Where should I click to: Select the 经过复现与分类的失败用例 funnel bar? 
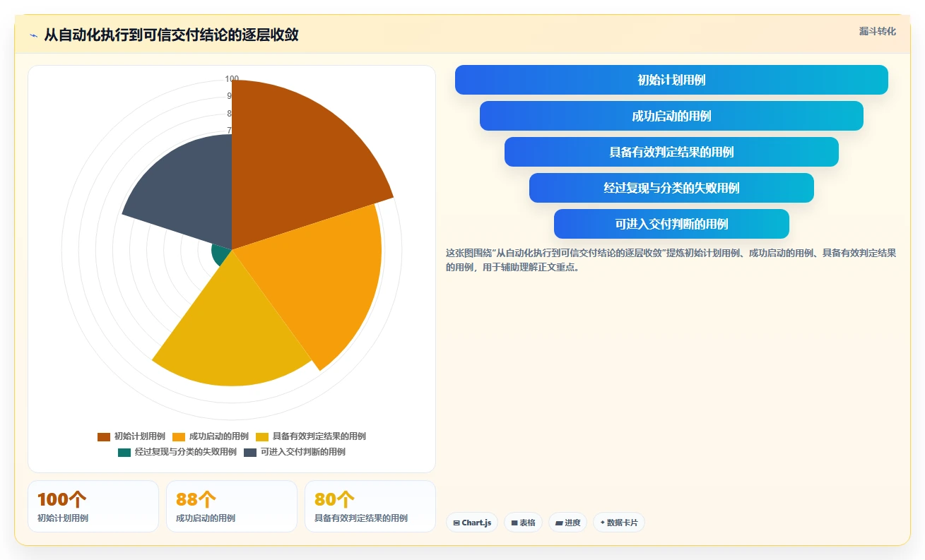[671, 188]
